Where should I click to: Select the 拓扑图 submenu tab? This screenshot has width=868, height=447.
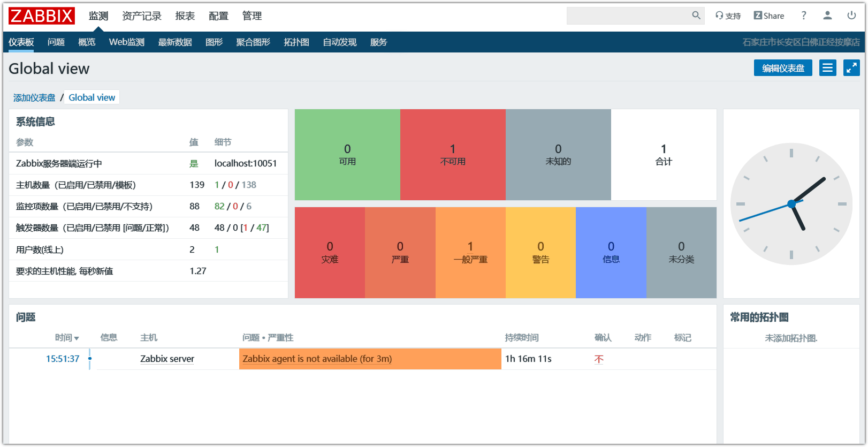296,42
